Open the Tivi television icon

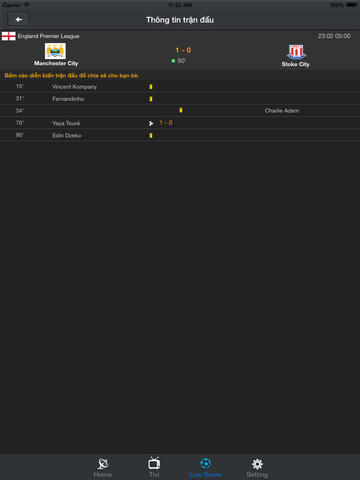point(154,463)
